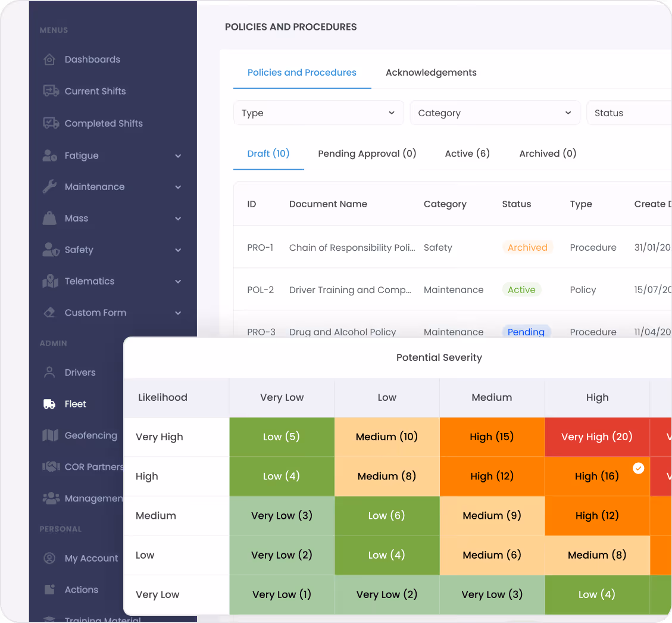Click the Maintenance wrench icon
672x623 pixels.
50,186
